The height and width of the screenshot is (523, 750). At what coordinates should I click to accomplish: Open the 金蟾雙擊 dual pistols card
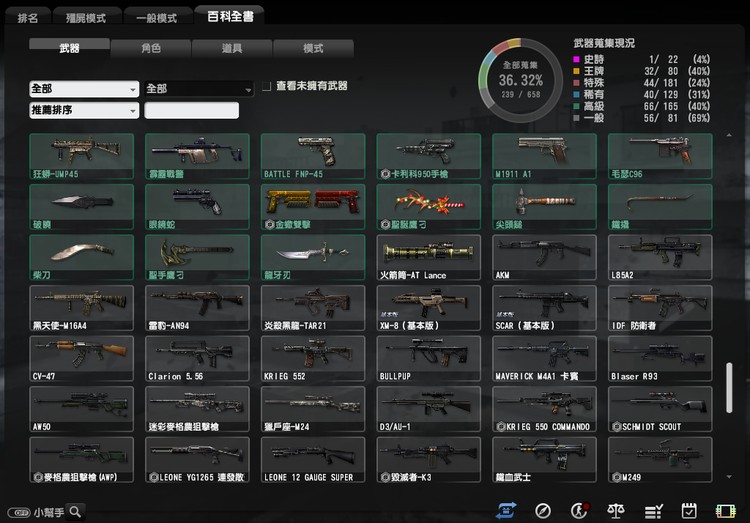313,207
